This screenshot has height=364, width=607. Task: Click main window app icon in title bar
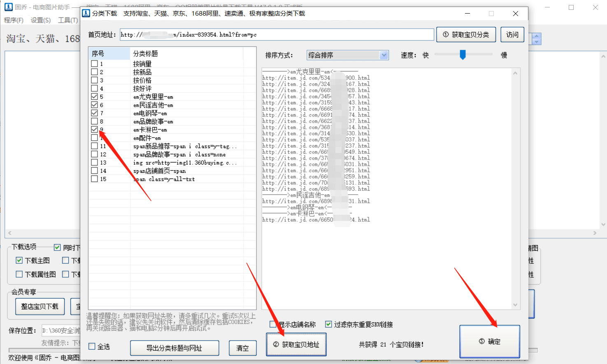[x=8, y=7]
